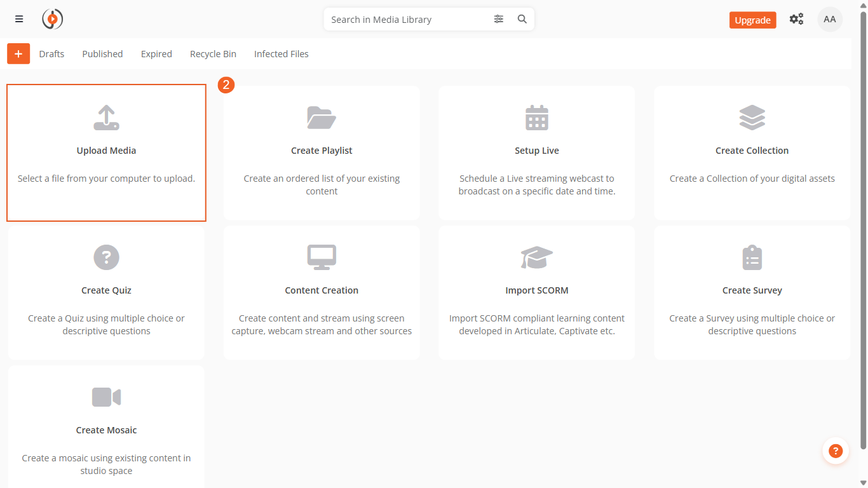The image size is (868, 488).
Task: Click the Upgrade button
Action: coord(752,20)
